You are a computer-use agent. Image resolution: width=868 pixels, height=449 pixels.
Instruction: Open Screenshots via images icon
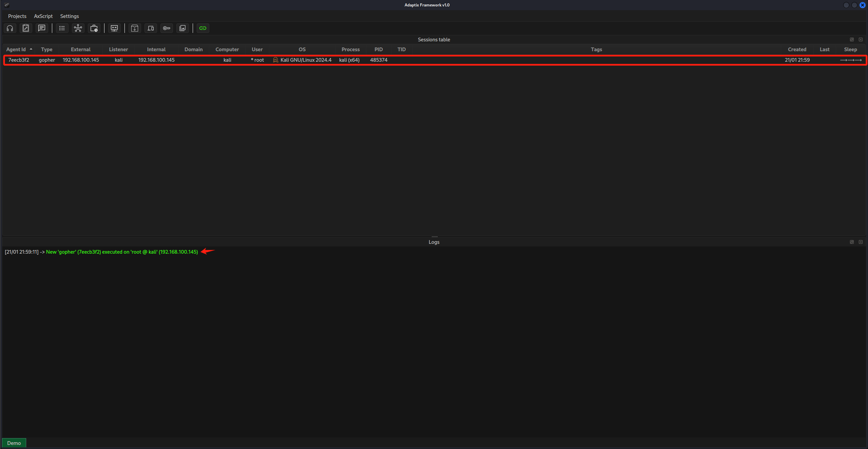click(x=182, y=28)
